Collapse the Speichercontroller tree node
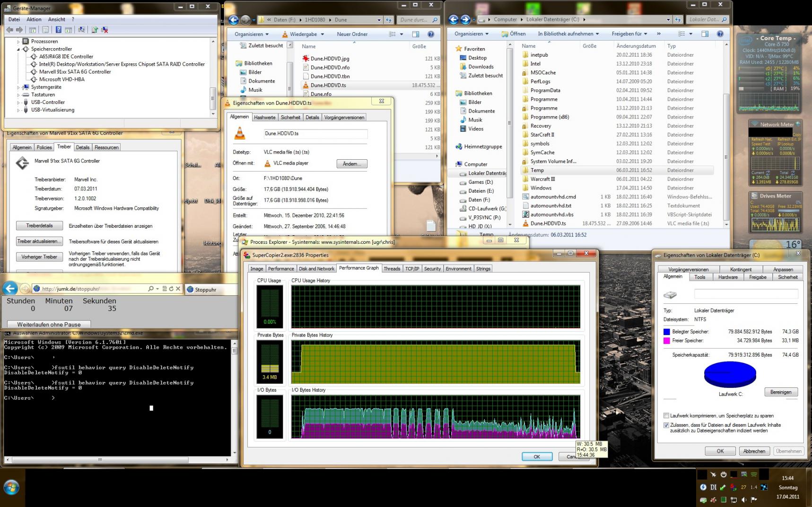812x507 pixels. click(19, 49)
